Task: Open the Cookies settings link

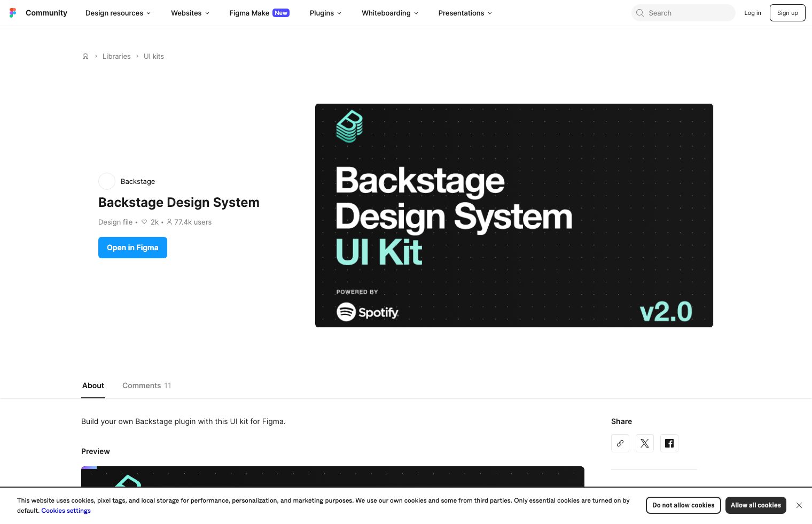Action: (66, 511)
